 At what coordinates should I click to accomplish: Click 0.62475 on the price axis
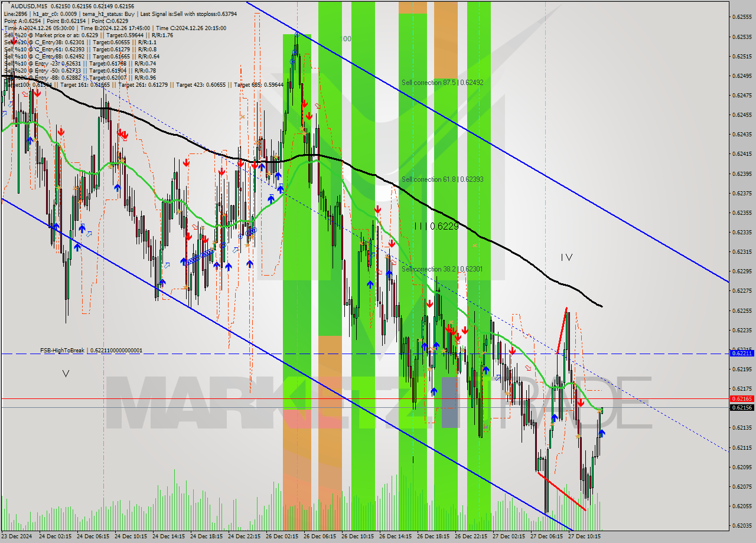(742, 95)
